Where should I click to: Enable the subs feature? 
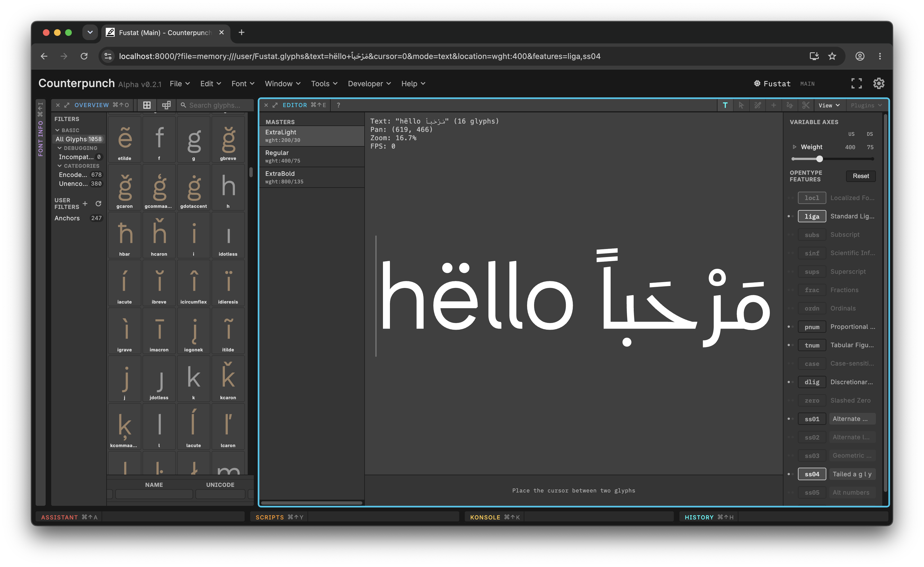pyautogui.click(x=812, y=235)
